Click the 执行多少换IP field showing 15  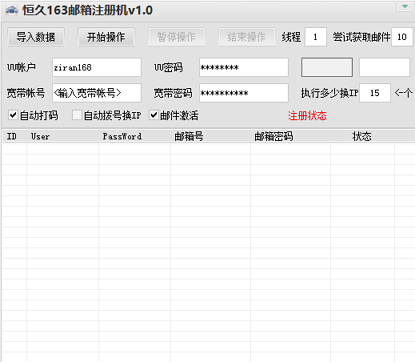[x=375, y=93]
